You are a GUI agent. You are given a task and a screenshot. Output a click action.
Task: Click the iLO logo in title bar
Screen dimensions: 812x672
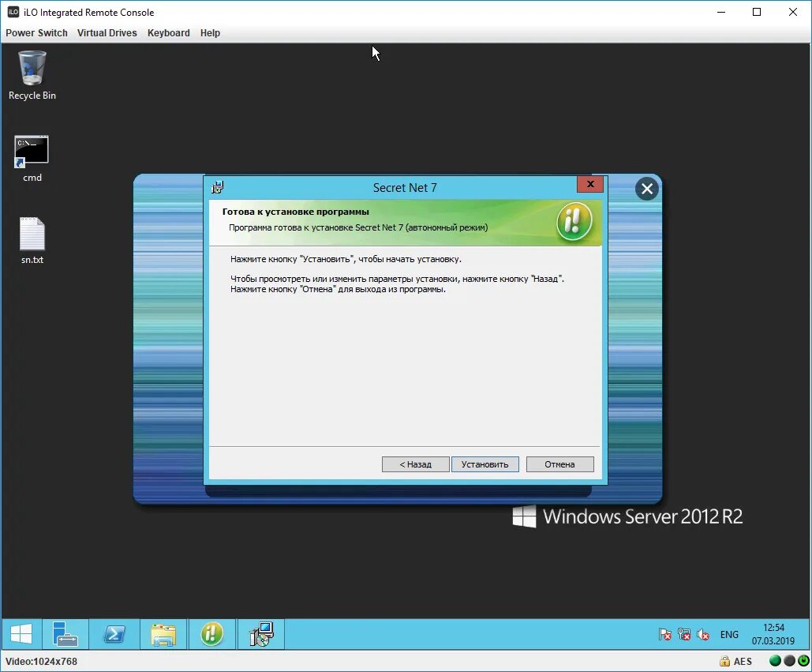(x=13, y=12)
